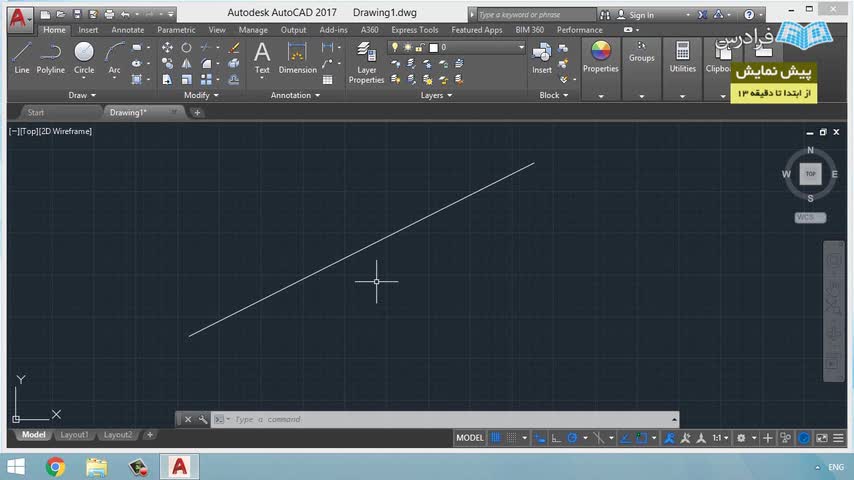Toggle hardware acceleration blue circle icon
This screenshot has width=854, height=480.
tap(804, 438)
